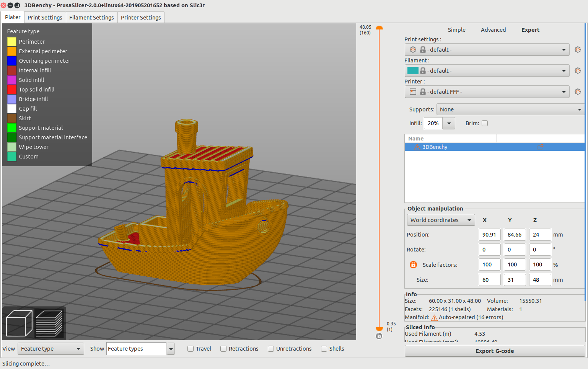Enable the Brim checkbox
This screenshot has height=369, width=588.
coord(485,123)
